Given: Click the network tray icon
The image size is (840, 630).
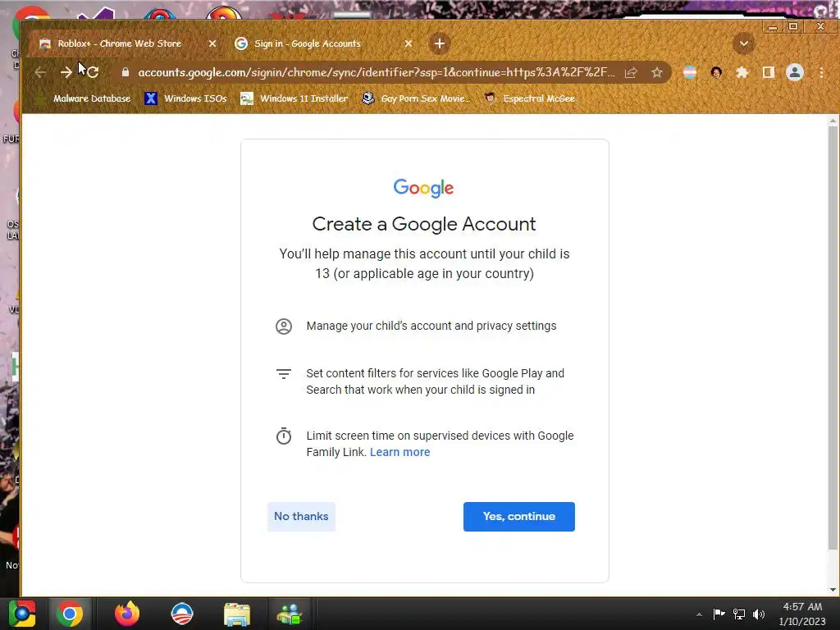Looking at the screenshot, I should (x=739, y=614).
